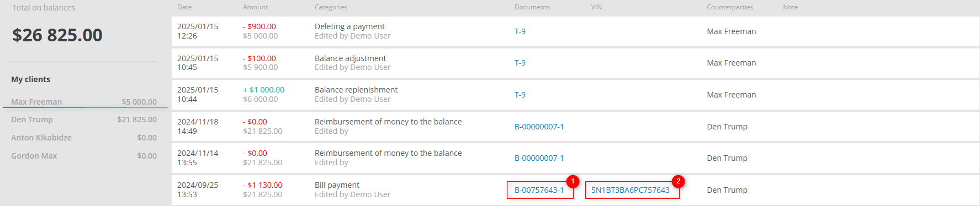
Task: Open bill document B-00757643-1
Action: (x=539, y=190)
